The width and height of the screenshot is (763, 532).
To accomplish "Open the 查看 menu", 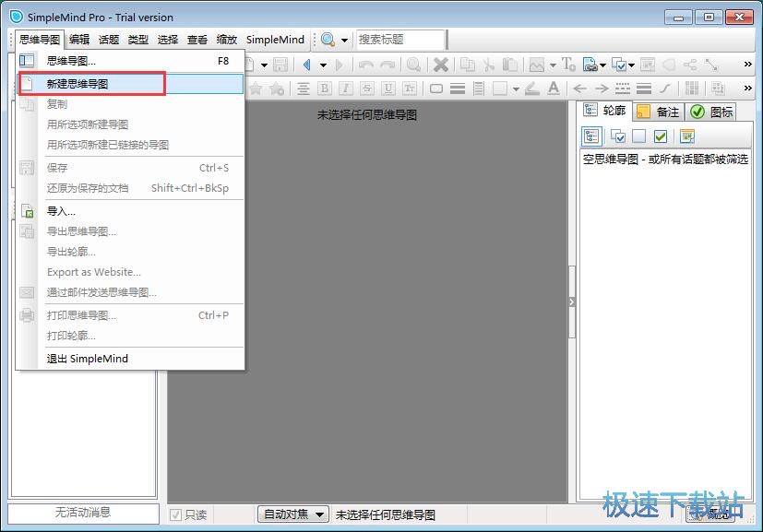I will [197, 40].
